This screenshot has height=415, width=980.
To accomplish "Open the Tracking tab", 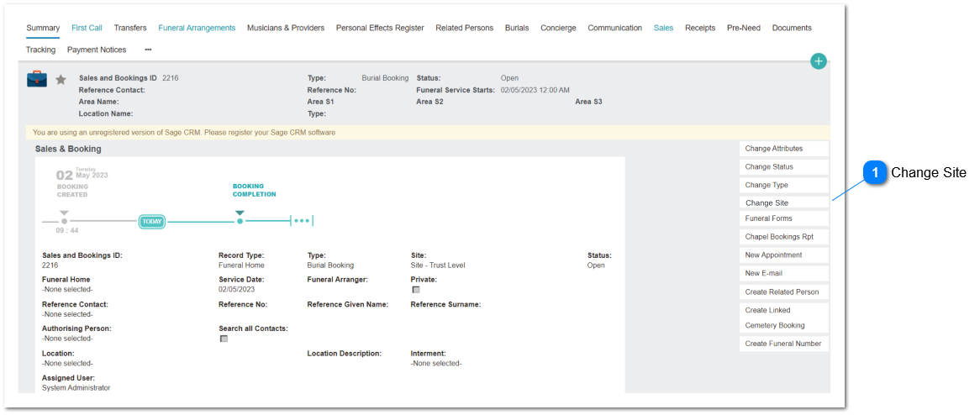I will (40, 50).
